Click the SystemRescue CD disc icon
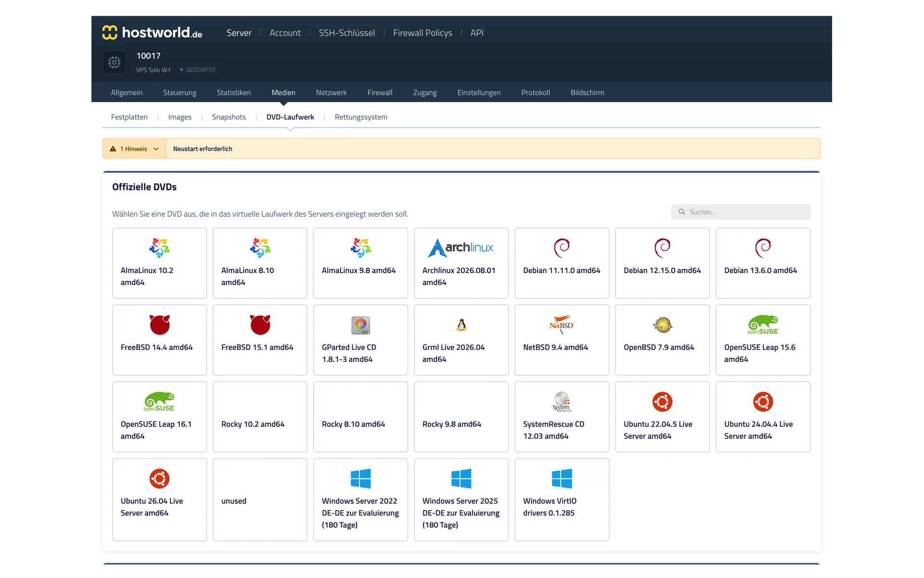924x578 pixels. 562,402
